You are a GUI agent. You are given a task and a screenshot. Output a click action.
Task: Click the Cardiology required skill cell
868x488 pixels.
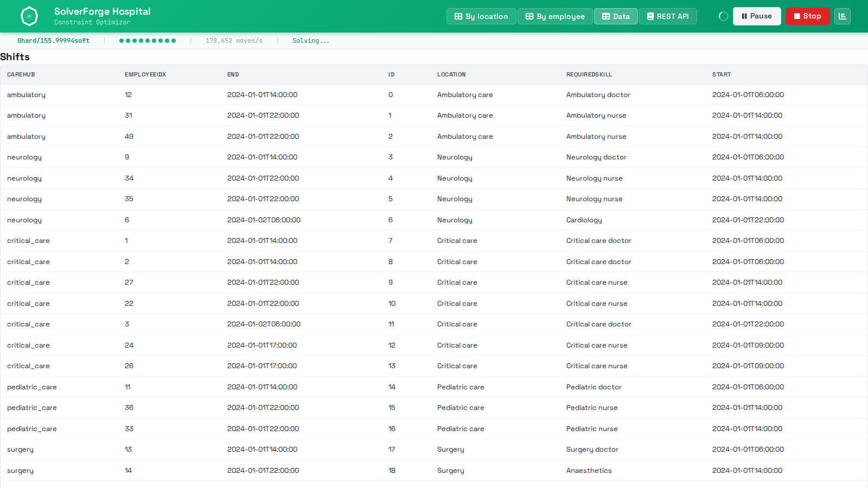[x=584, y=220]
